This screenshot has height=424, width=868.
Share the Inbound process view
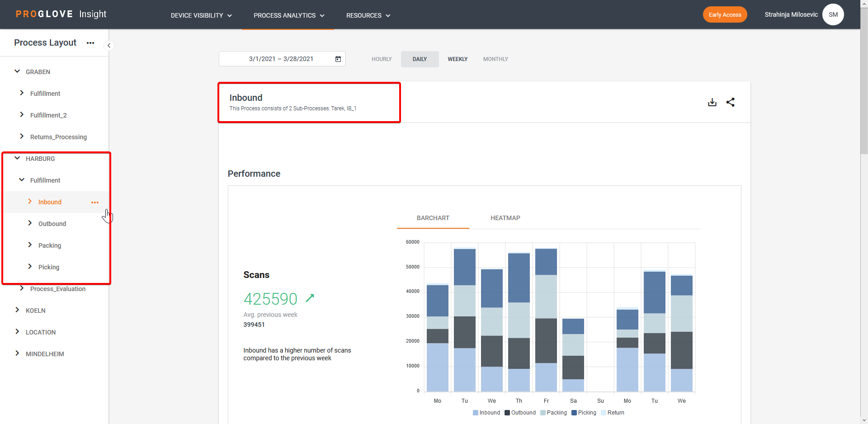730,102
